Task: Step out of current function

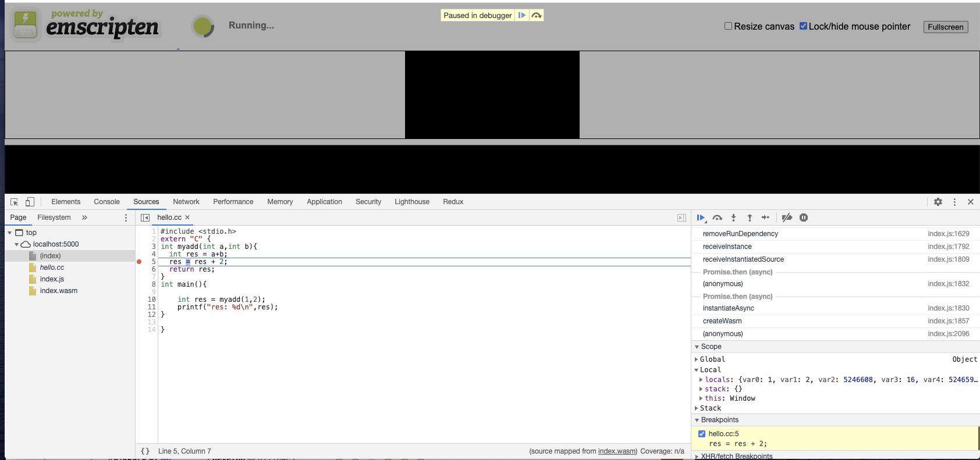Action: point(750,217)
